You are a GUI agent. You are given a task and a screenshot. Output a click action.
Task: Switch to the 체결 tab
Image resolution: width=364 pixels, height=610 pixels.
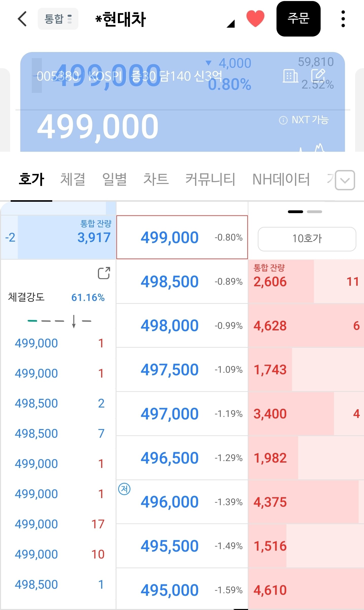tap(73, 179)
